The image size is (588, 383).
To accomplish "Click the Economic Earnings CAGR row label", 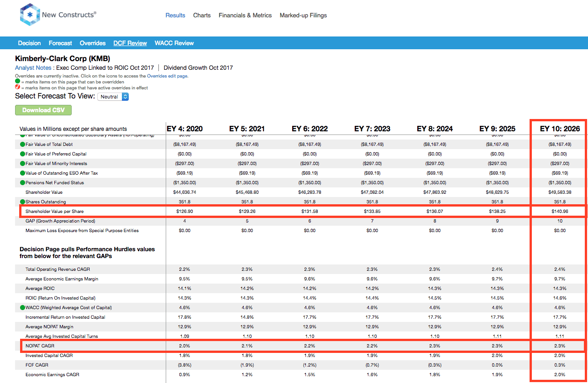I will click(52, 375).
